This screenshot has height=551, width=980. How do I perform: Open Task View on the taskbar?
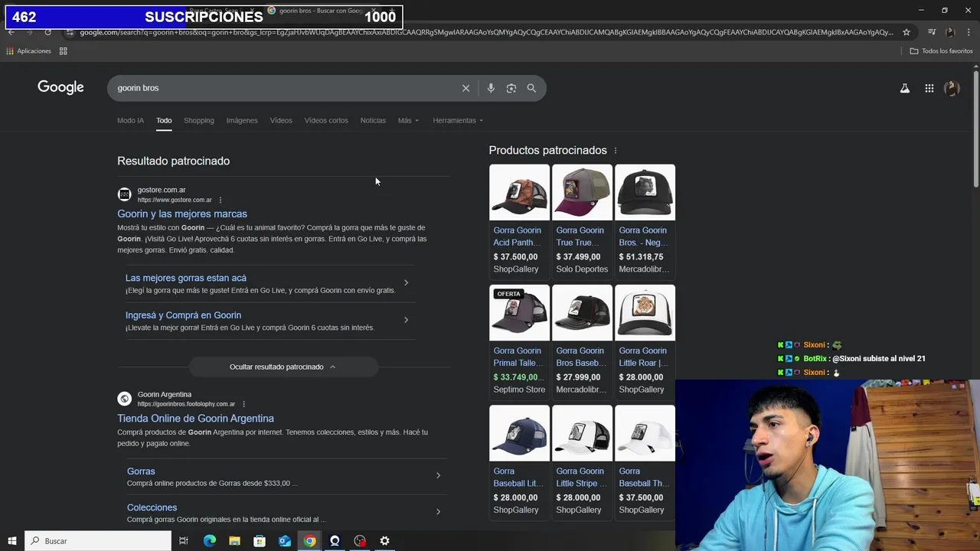(x=184, y=541)
